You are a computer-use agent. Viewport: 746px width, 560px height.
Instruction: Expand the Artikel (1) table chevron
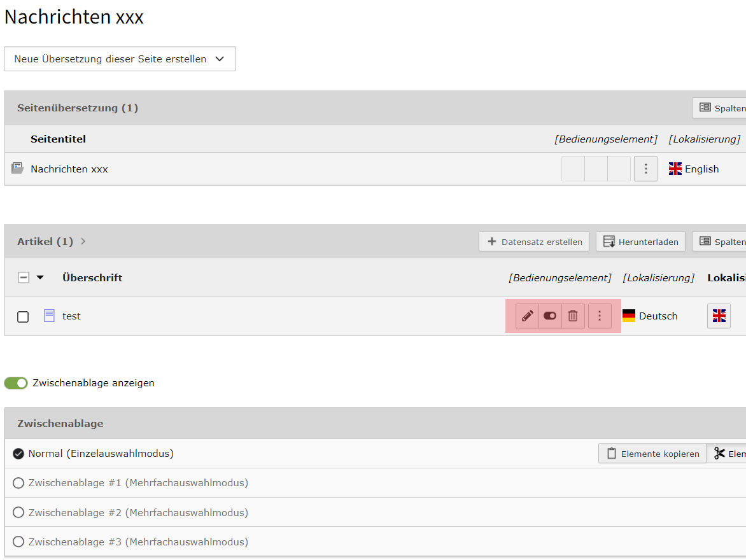click(83, 242)
